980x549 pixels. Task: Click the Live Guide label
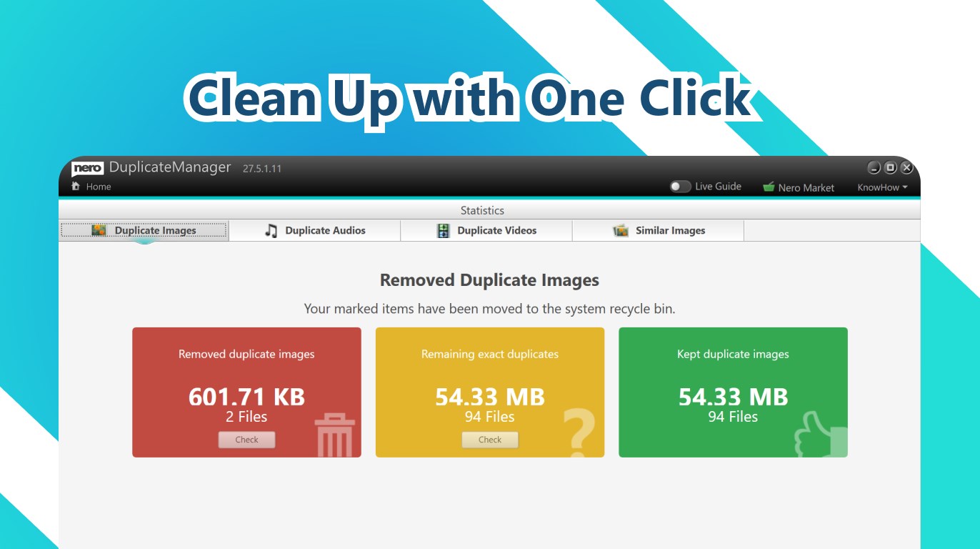click(718, 187)
